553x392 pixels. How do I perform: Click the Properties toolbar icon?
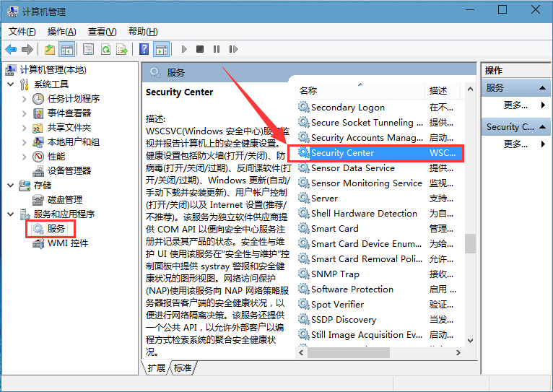[x=88, y=49]
